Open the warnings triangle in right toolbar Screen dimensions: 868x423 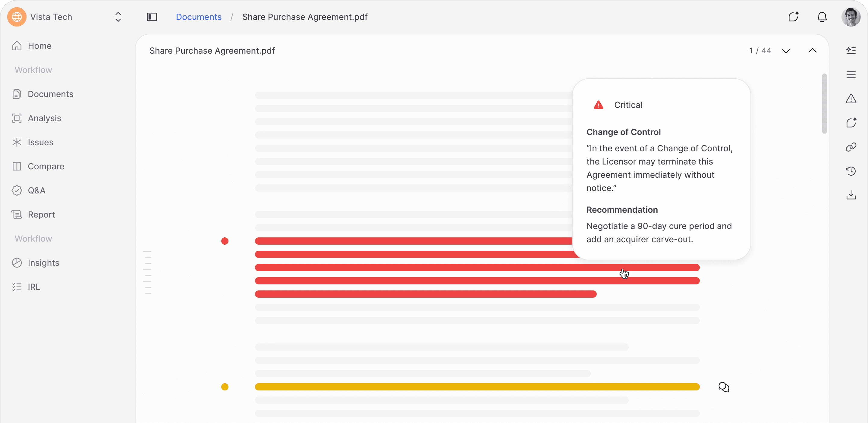tap(851, 99)
